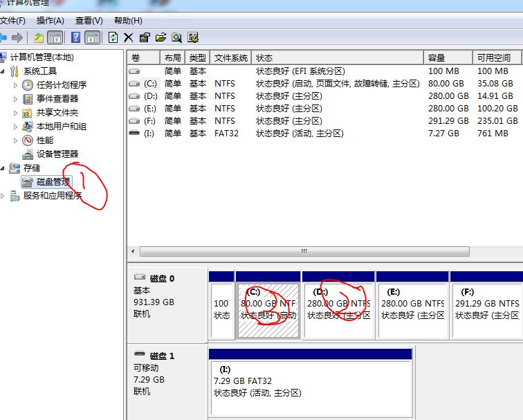The height and width of the screenshot is (420, 523).
Task: Sort by the 文件系统 column header
Action: 231,58
